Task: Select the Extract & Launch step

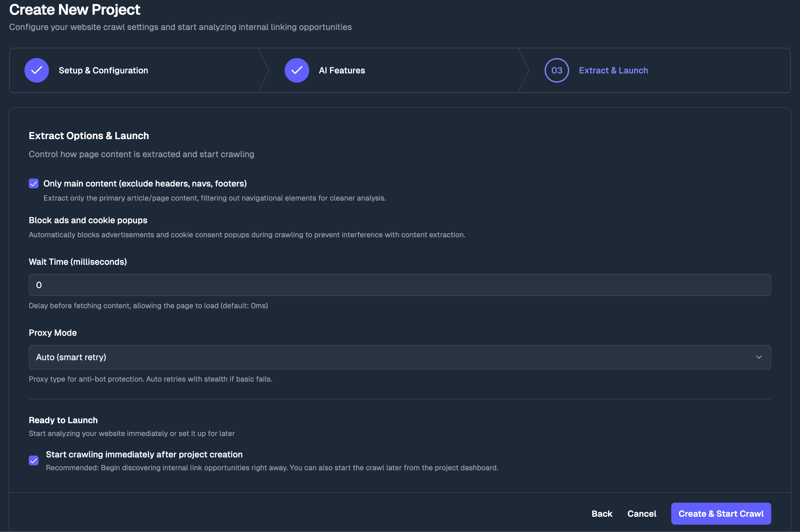Action: (613, 70)
